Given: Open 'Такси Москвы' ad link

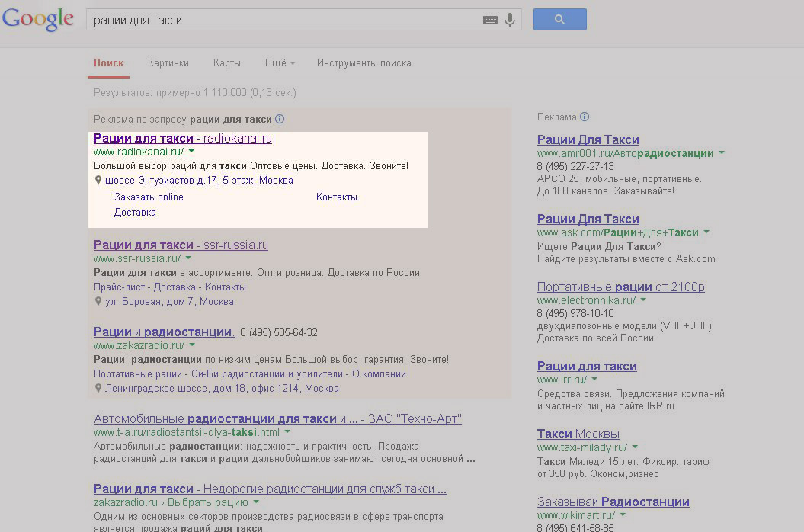Looking at the screenshot, I should pos(578,434).
